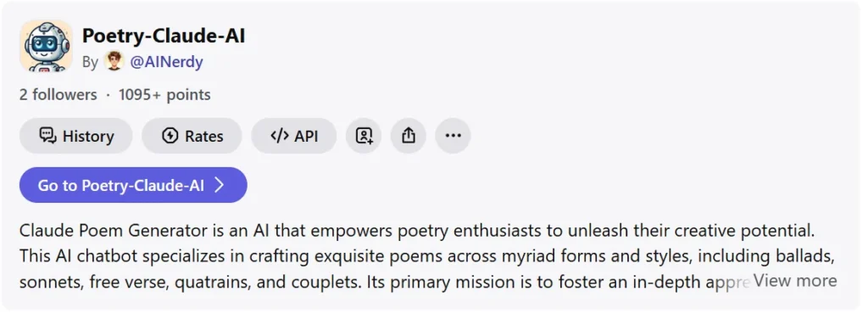Open the Poetry-Claude-AI title heading
Screen dimensions: 868x314
(164, 36)
